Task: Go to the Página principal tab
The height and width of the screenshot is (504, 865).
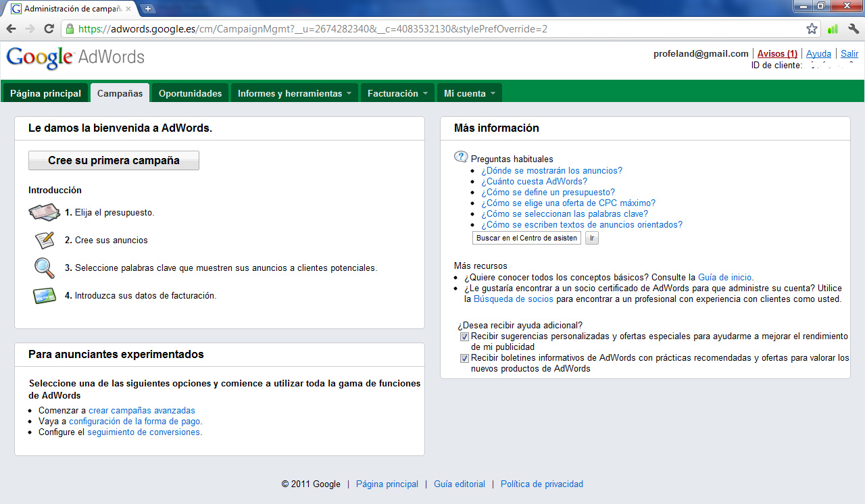Action: point(45,93)
